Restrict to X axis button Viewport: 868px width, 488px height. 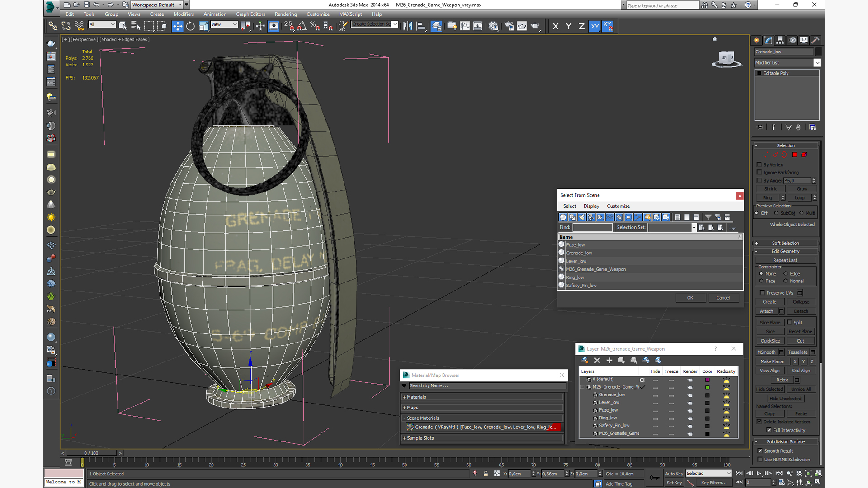point(556,26)
